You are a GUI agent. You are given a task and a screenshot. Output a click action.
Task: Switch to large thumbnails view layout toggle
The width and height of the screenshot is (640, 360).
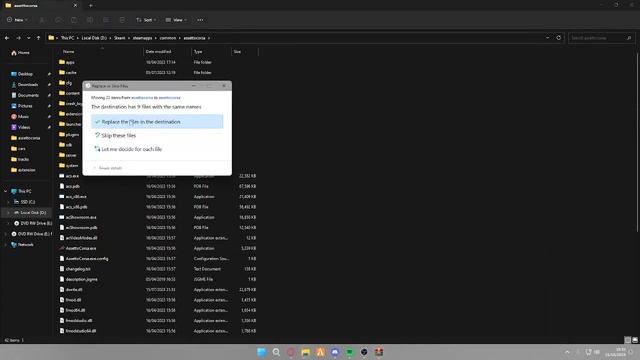(x=635, y=340)
